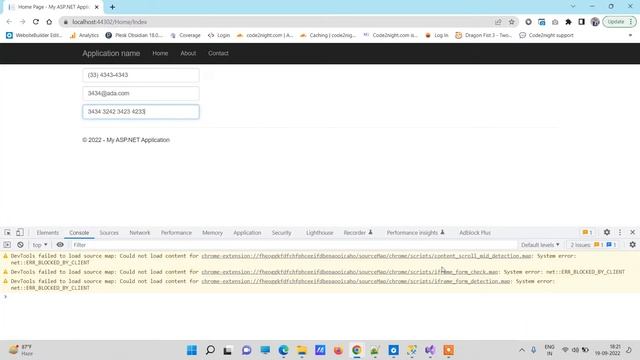
Task: Click the browser back arrow
Action: [9, 22]
